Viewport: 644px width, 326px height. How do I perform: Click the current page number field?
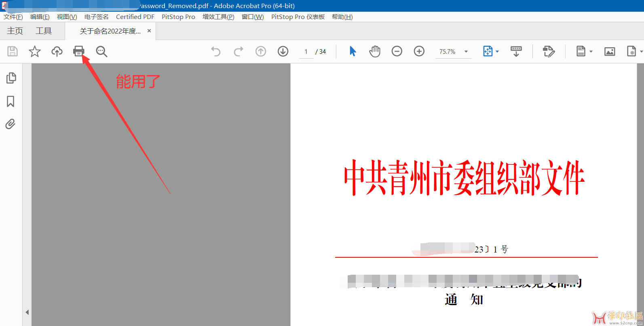(306, 52)
